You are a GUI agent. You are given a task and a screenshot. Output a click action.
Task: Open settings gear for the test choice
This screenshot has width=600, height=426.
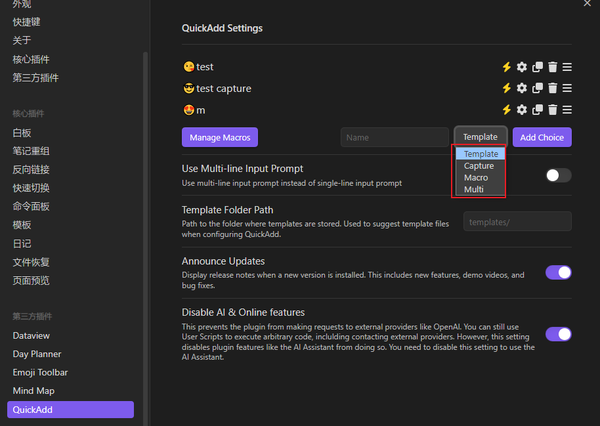[521, 67]
